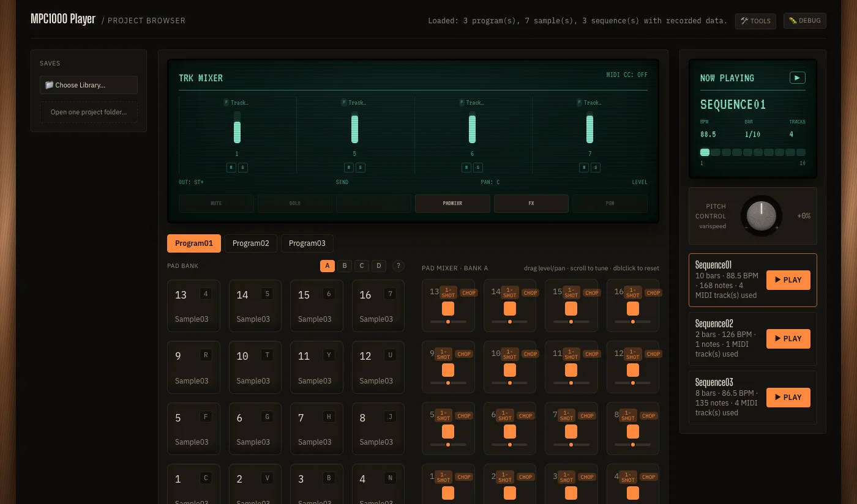Click the OUT: ST label in mixer
Viewport: 857px width, 504px height.
(x=191, y=182)
